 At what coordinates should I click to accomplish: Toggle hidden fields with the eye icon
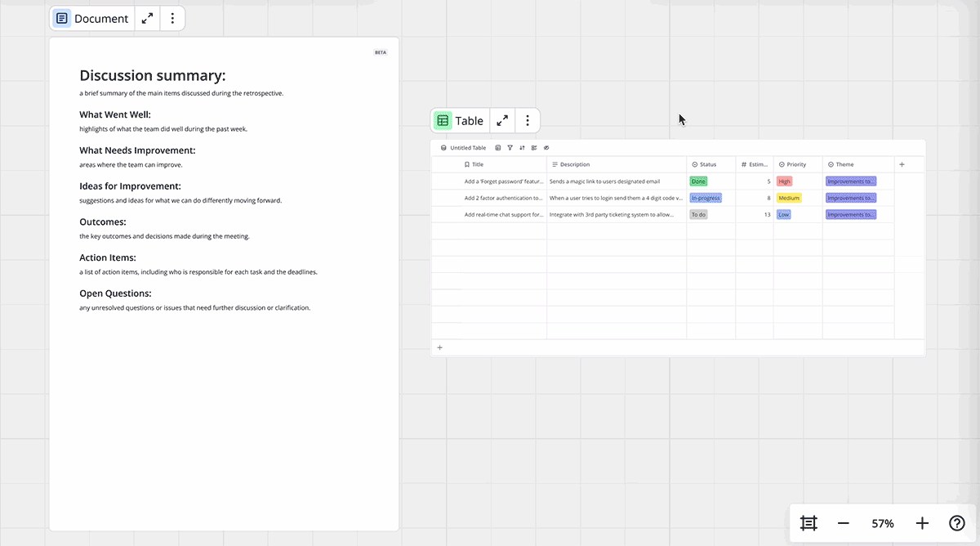pos(546,148)
